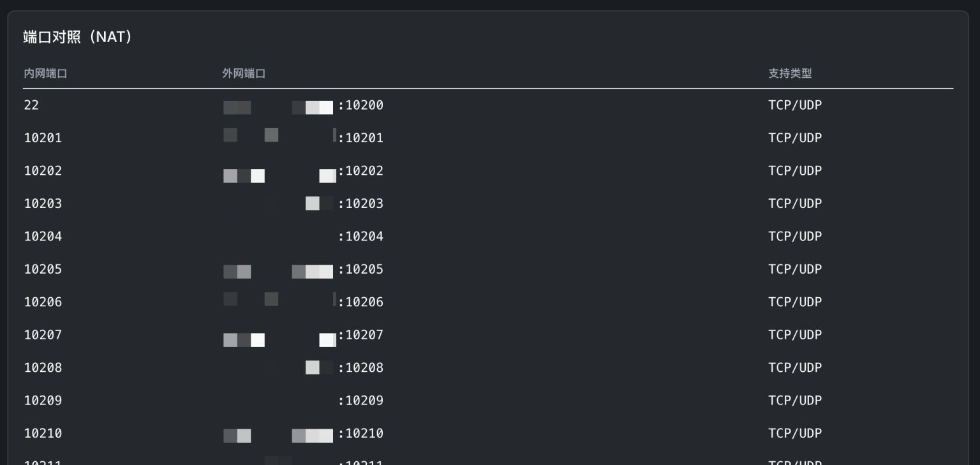Click internal port 10202 entry

tap(43, 170)
